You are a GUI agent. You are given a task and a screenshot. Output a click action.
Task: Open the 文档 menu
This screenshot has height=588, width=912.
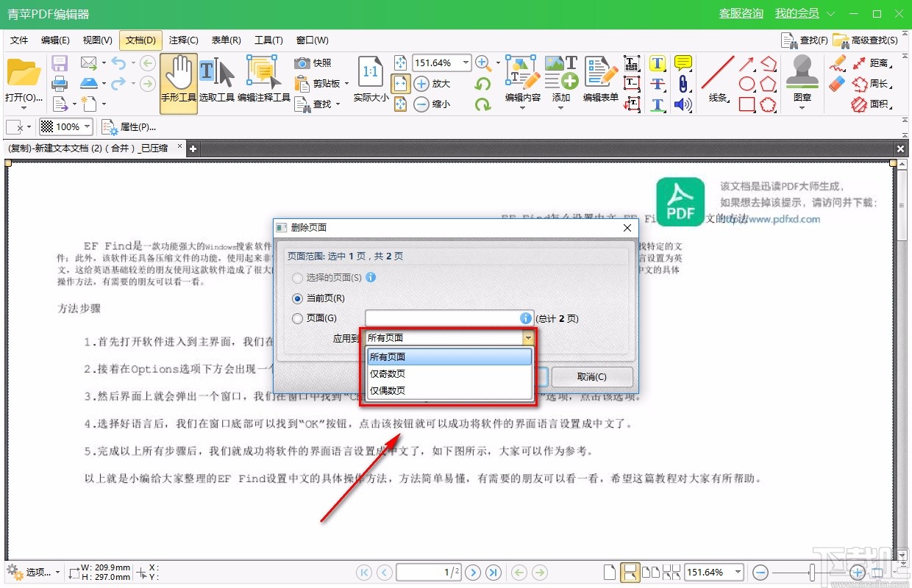139,40
